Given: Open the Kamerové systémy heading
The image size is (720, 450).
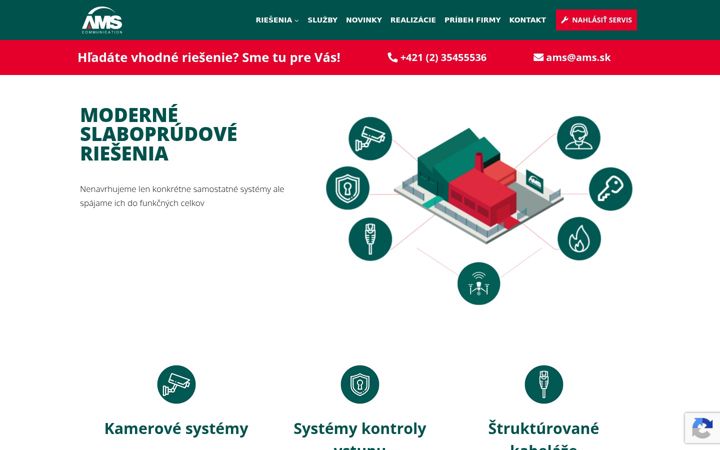Looking at the screenshot, I should click(176, 428).
